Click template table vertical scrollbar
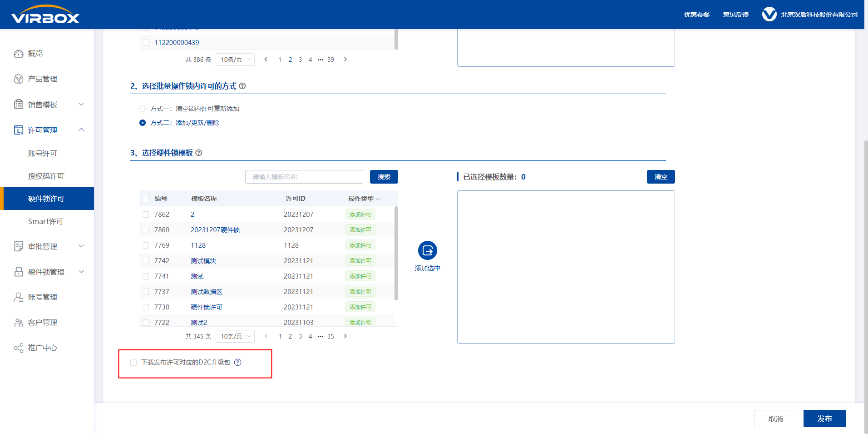Image resolution: width=868 pixels, height=434 pixels. point(396,254)
